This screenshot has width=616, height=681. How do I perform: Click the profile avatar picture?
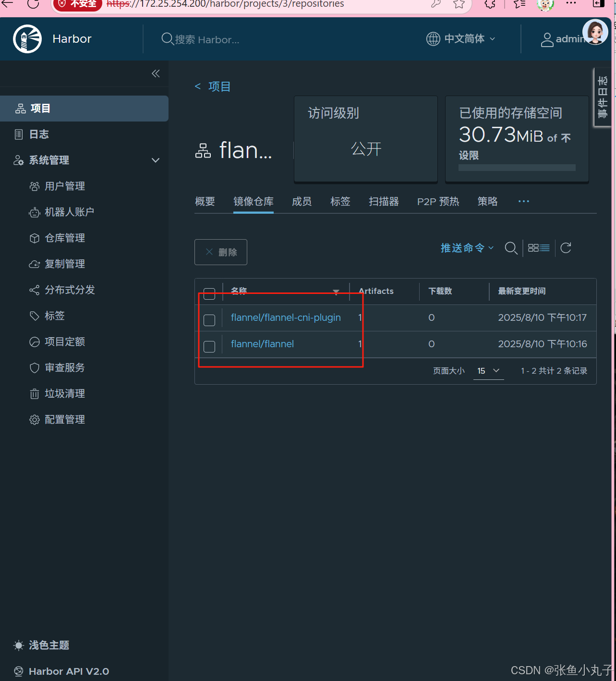[595, 32]
